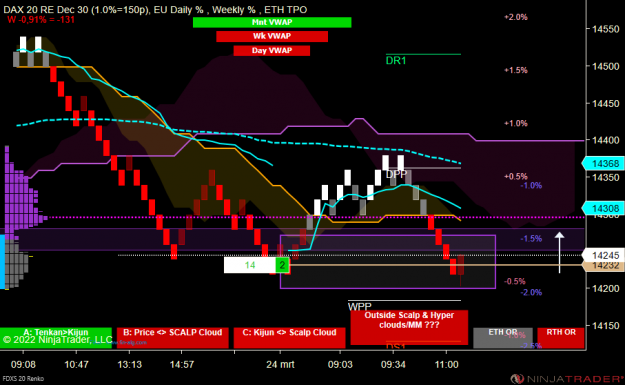This screenshot has height=385, width=625.
Task: Click the 14500 price axis label
Action: coord(606,66)
